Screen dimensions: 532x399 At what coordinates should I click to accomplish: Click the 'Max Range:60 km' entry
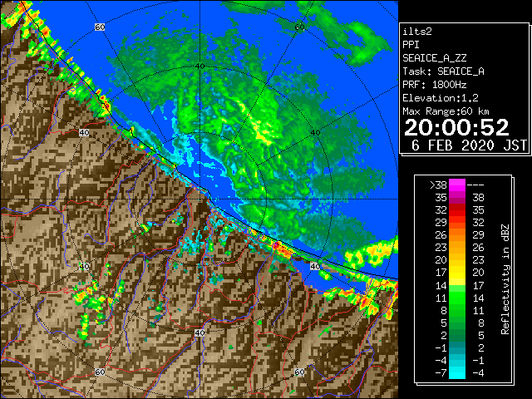(446, 111)
